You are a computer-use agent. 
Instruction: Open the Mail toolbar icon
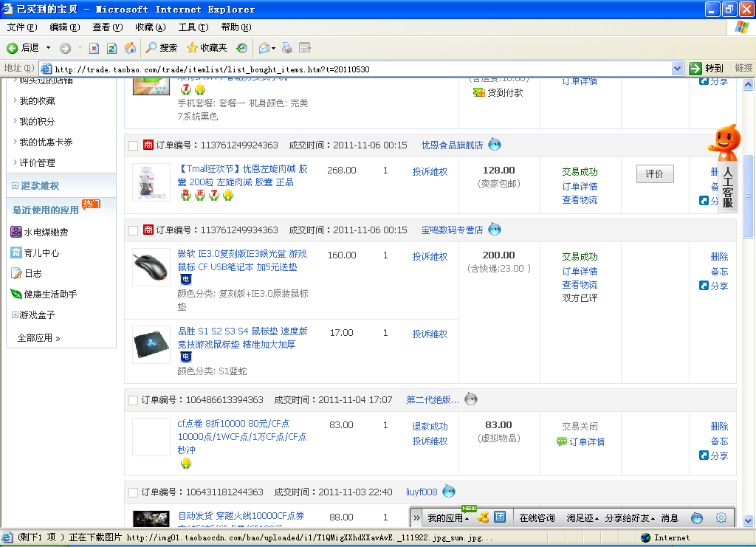[x=264, y=48]
